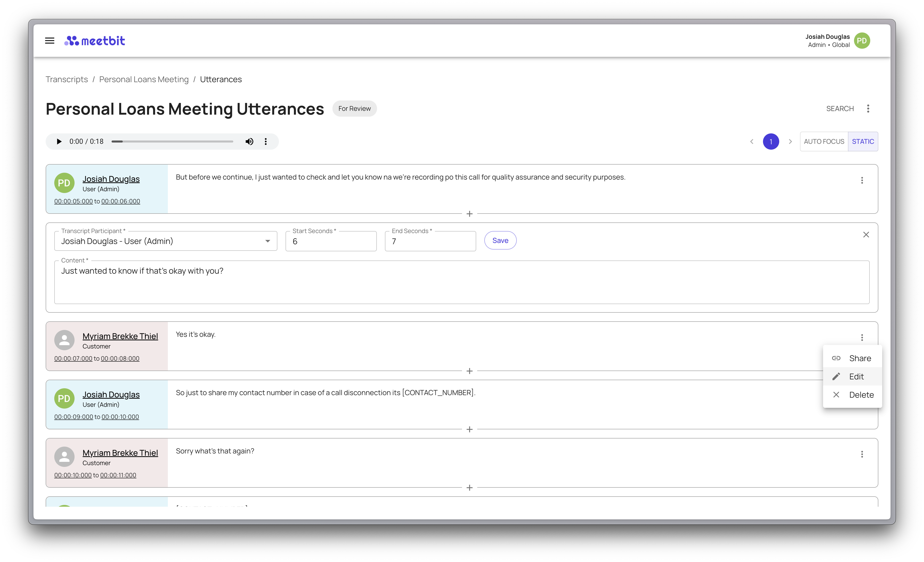Add utterance below the first Josiah Douglas entry
924x562 pixels.
point(469,214)
